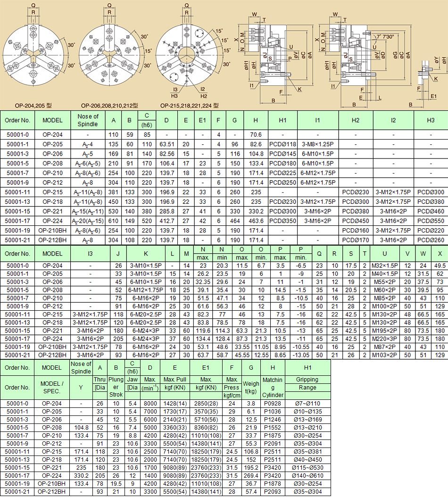This screenshot has height=497, width=448.
Task: Select the M220×3P thread cell
Action: point(385,339)
